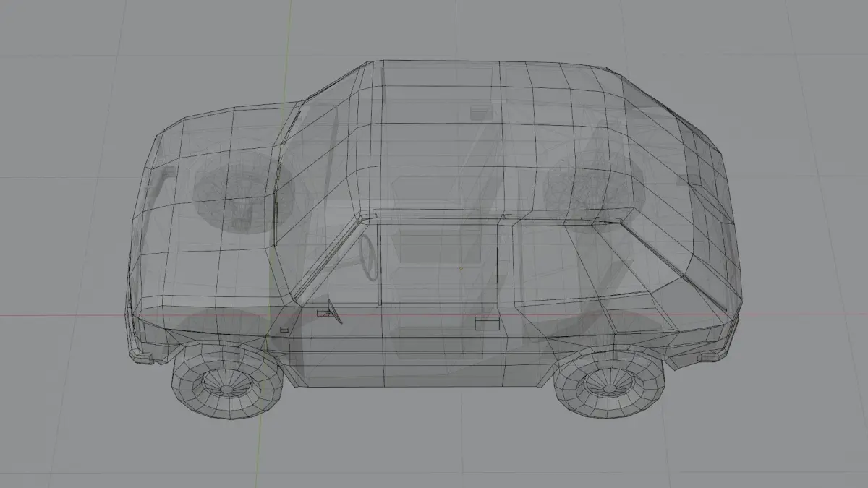Click the door handle on the side door

pos(486,324)
